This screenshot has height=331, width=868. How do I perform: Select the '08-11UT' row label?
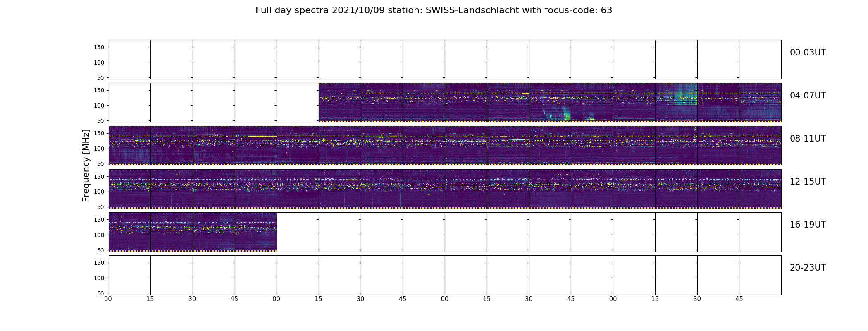coord(808,139)
